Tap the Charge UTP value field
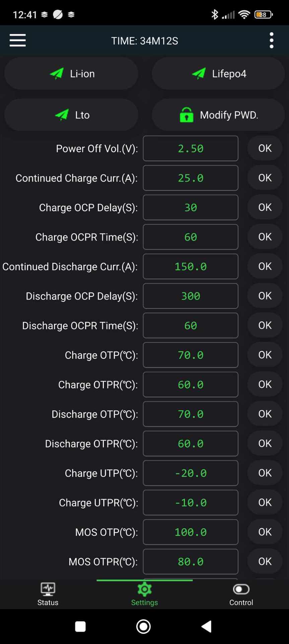289x644 pixels. point(191,473)
